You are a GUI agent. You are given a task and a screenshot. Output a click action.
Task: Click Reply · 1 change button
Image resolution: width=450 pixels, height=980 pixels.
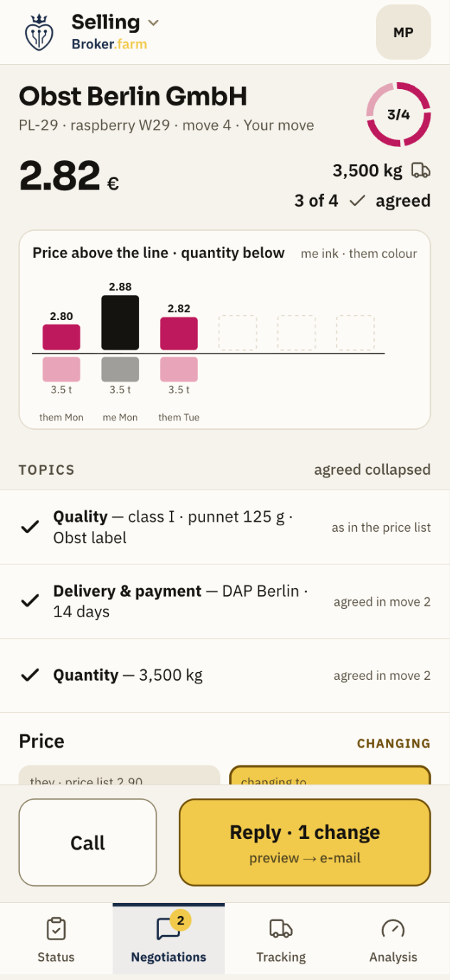pos(305,842)
